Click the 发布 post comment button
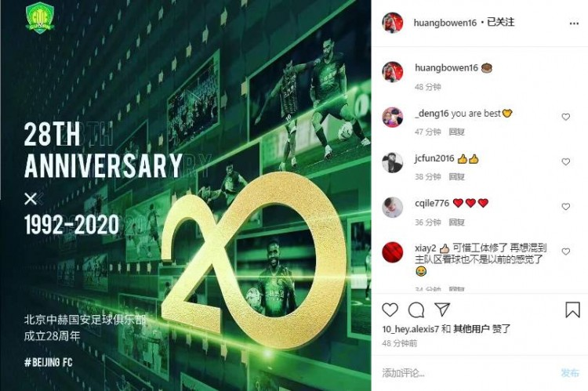Screen dimensions: 588x391 click(x=570, y=373)
